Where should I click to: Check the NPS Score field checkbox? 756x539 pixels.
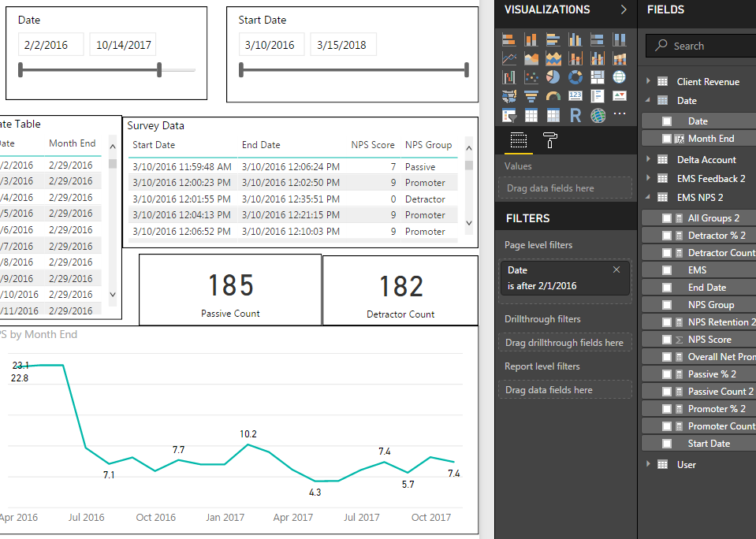click(667, 340)
